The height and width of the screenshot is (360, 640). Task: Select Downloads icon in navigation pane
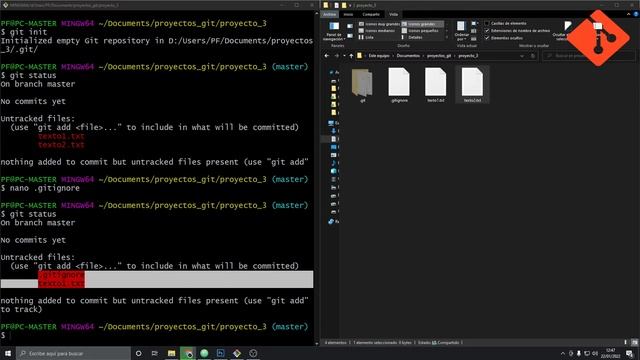click(x=334, y=131)
